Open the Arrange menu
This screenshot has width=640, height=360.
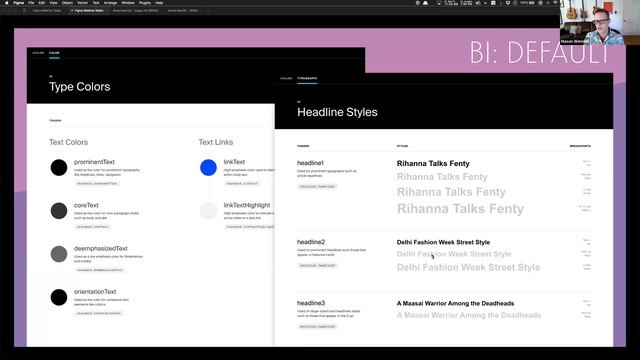(110, 2)
